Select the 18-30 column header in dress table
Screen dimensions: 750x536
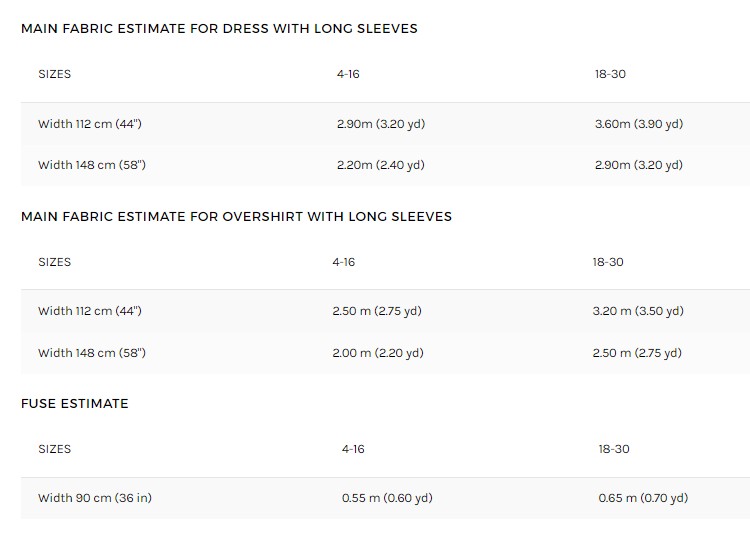pos(610,74)
